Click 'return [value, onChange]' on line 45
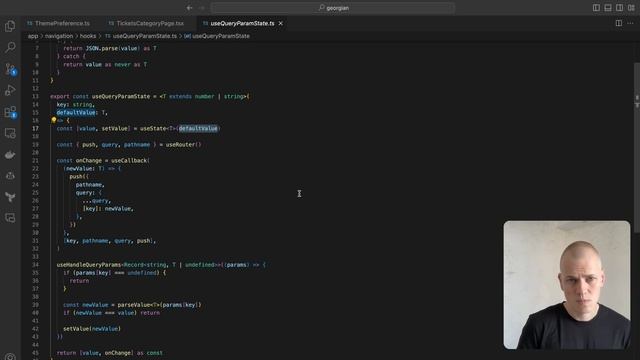Screen dimensions: 640x360 95,353
